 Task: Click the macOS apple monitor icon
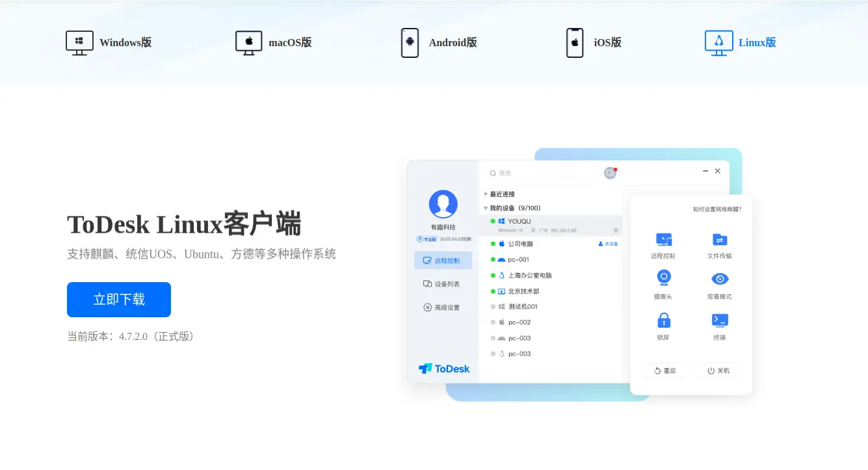pyautogui.click(x=248, y=43)
